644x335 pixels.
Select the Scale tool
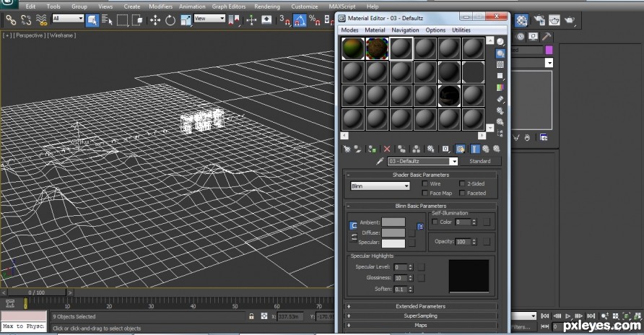click(x=186, y=19)
